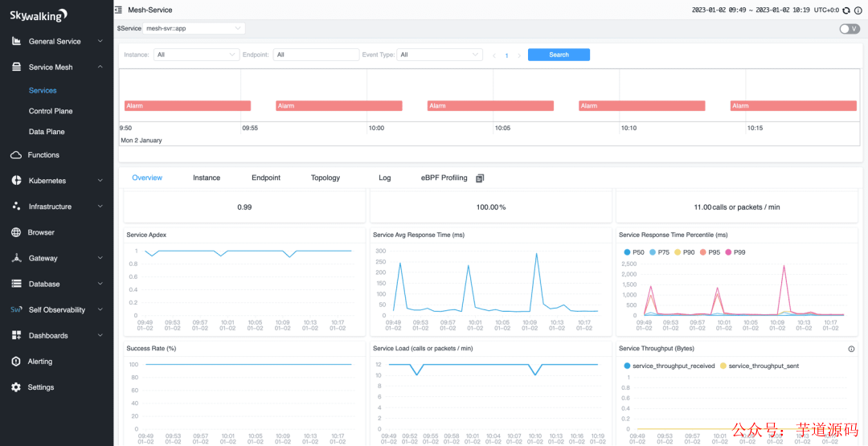Click the Skywalking logo

(39, 15)
